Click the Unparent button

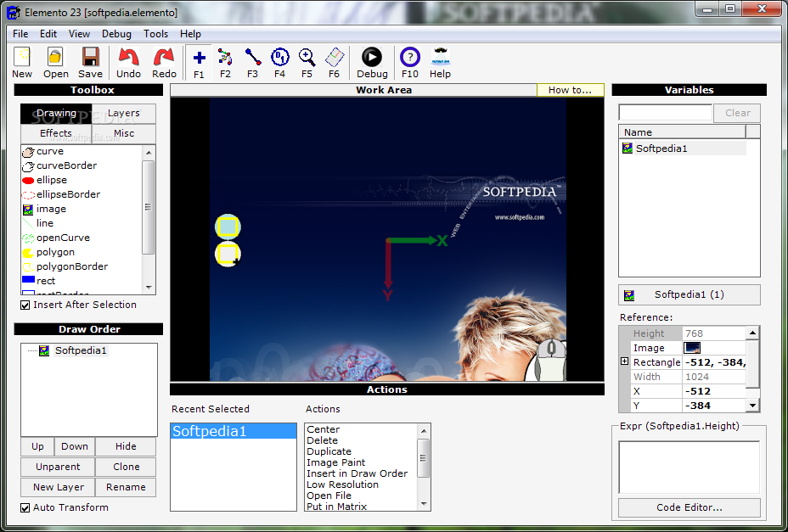pyautogui.click(x=58, y=467)
